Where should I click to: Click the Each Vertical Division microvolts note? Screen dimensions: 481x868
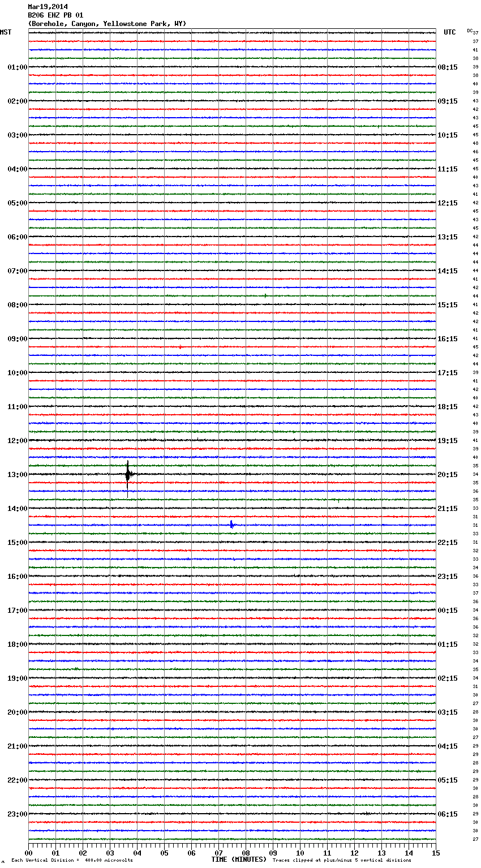click(72, 861)
